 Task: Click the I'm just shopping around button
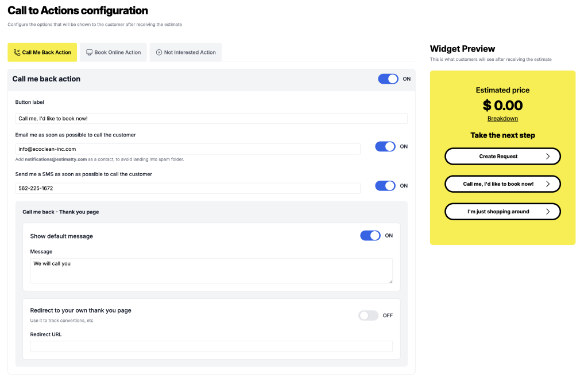pos(498,212)
